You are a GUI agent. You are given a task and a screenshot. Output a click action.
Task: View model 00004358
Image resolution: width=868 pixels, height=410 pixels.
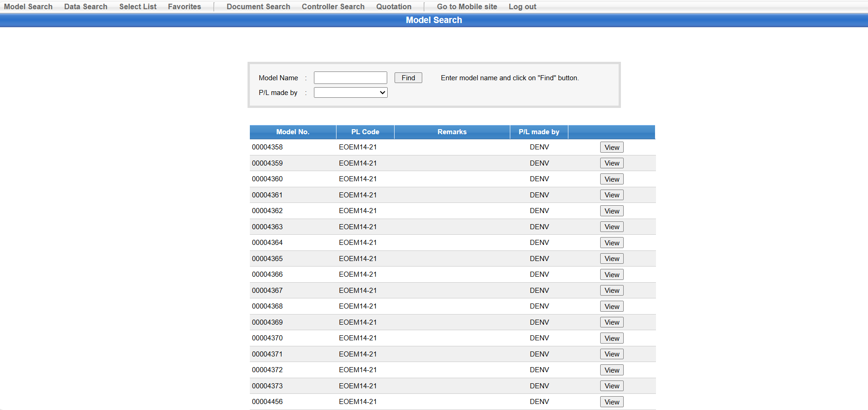(612, 148)
